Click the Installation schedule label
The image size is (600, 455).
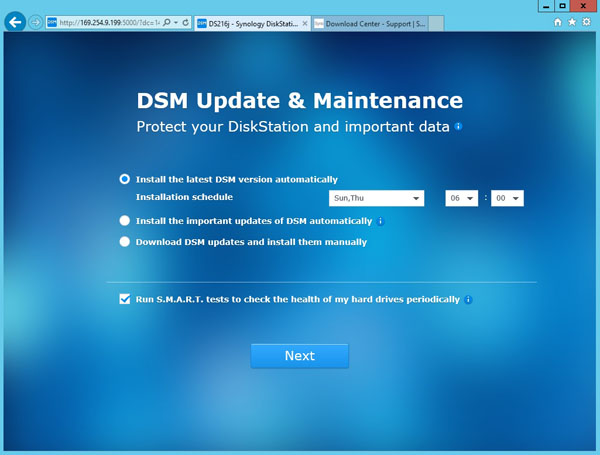click(184, 197)
